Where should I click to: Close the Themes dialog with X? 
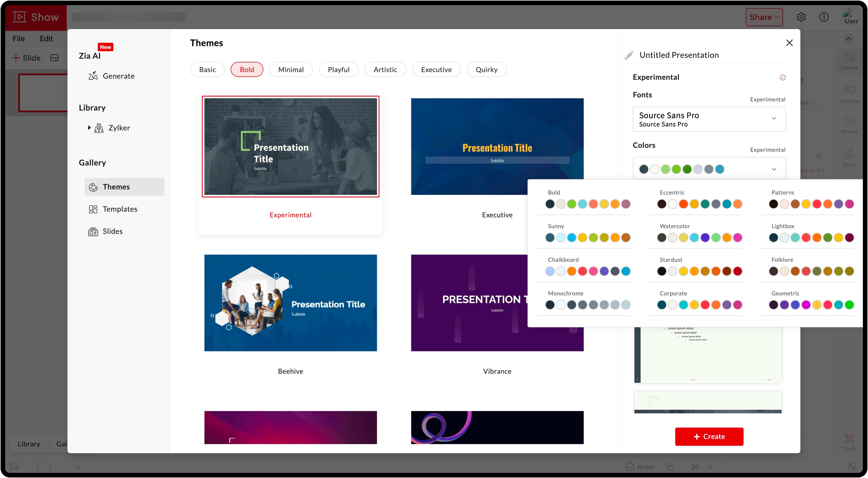(x=789, y=43)
